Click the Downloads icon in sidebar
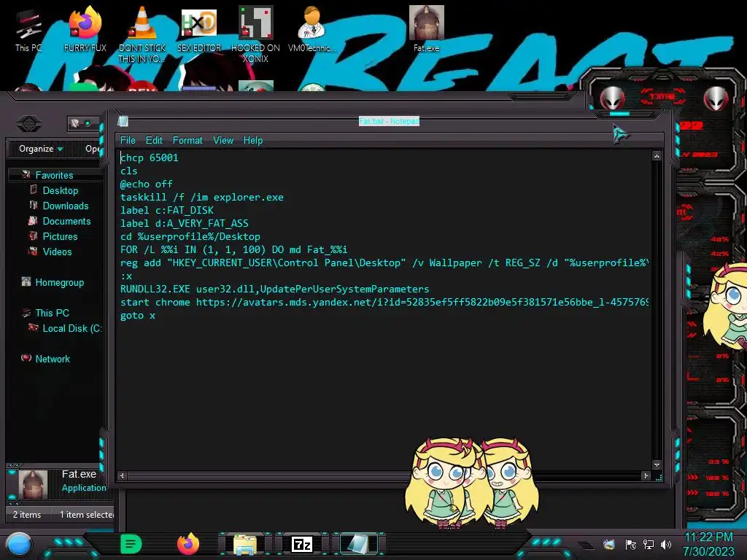 [x=34, y=205]
